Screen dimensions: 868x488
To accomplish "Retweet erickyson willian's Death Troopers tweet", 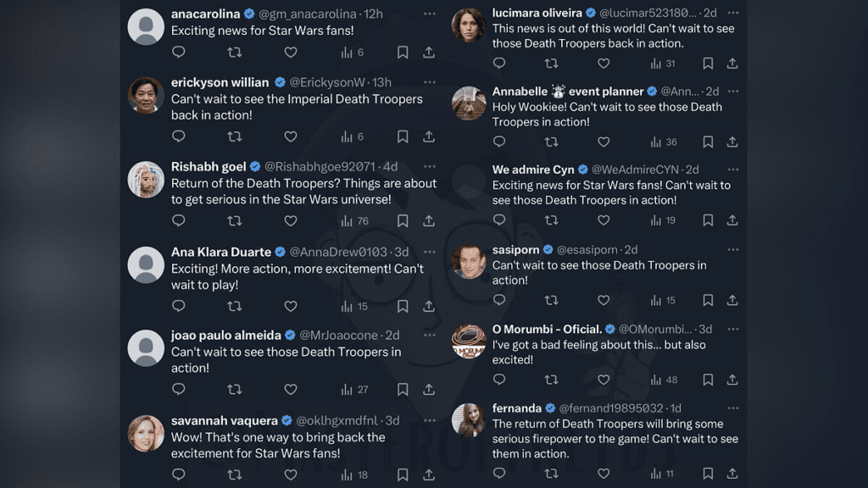I will point(235,136).
